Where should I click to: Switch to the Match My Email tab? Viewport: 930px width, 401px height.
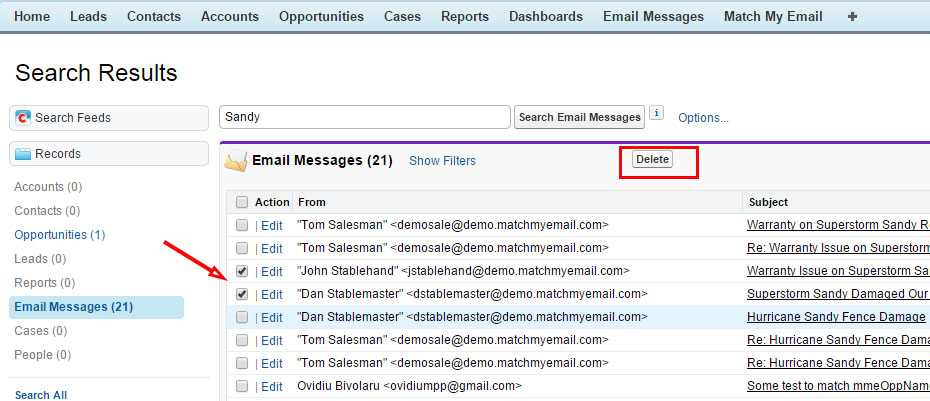point(773,17)
